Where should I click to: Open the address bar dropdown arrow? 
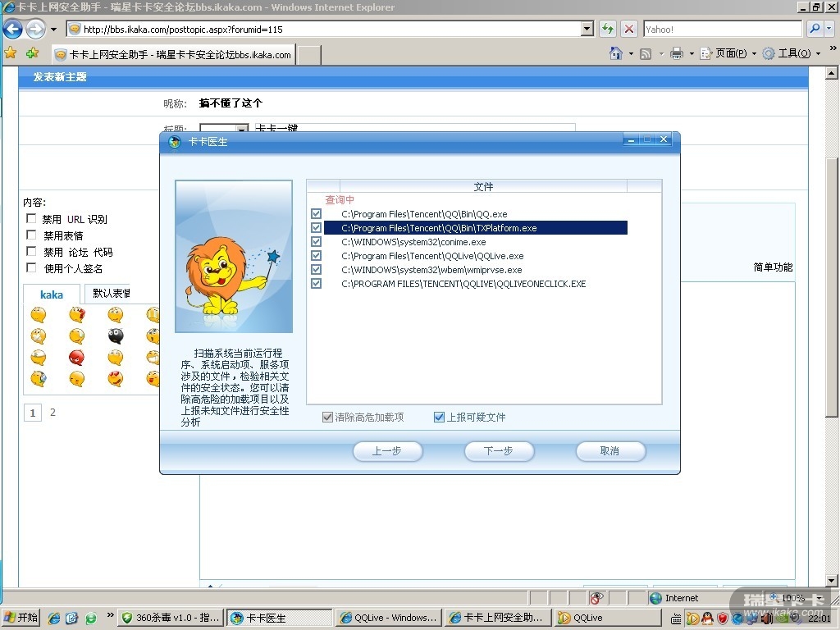tap(587, 29)
